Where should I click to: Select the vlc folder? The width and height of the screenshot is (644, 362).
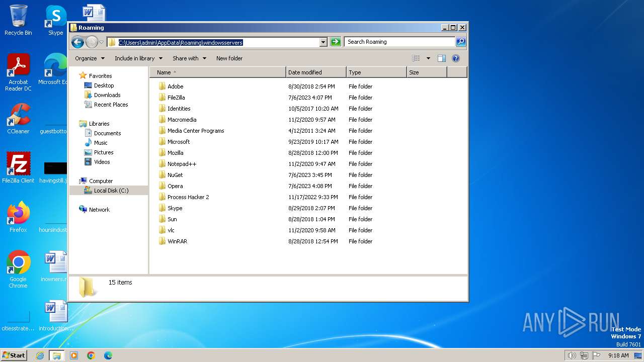tap(171, 230)
